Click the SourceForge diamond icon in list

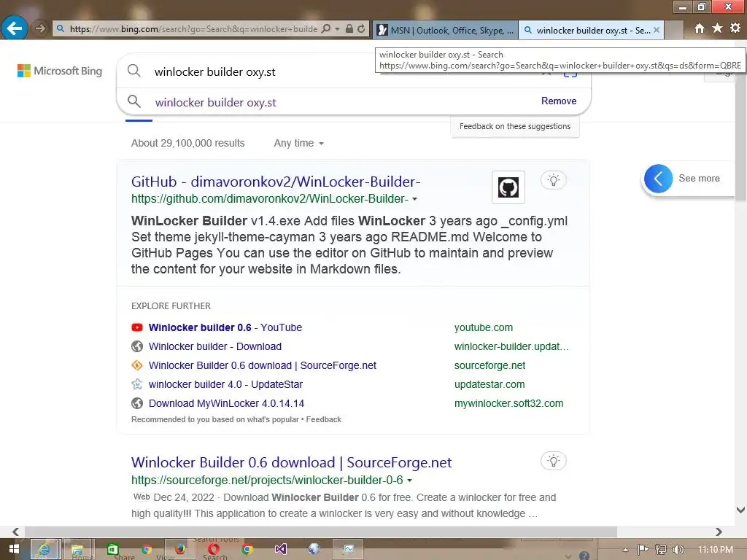tap(136, 365)
